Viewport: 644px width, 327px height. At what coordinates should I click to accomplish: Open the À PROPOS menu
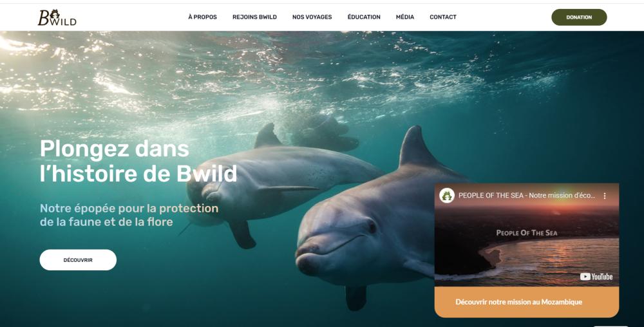[202, 17]
